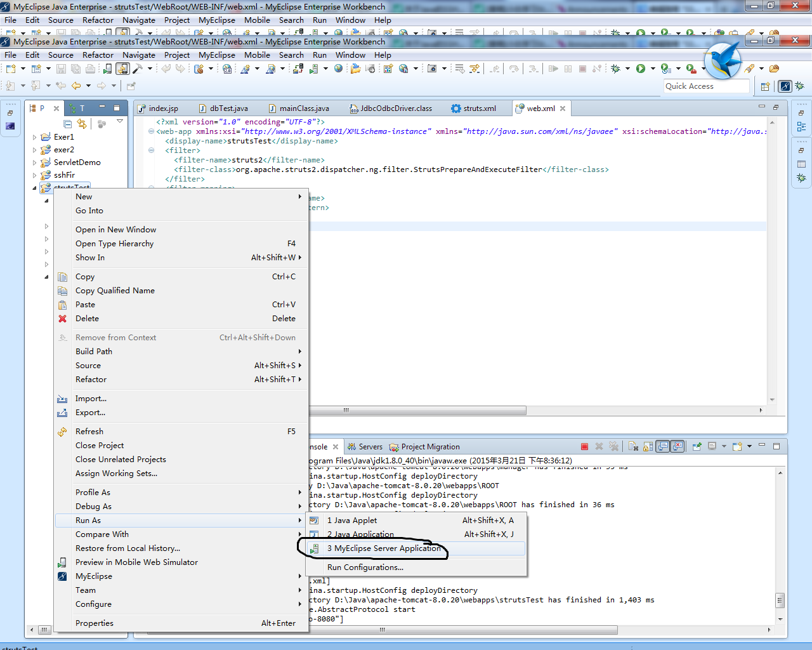Choose Refresh in the context menu
Screen dimensions: 812x650
(x=181, y=431)
